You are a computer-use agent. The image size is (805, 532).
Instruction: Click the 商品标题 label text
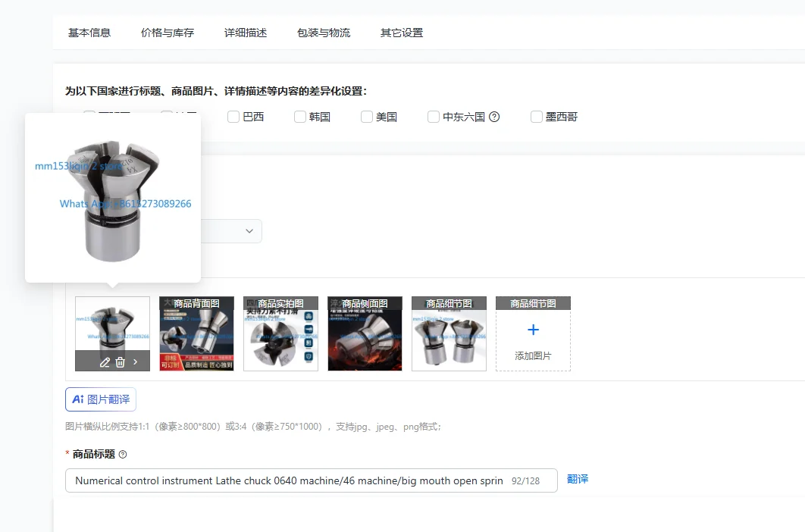pos(93,455)
